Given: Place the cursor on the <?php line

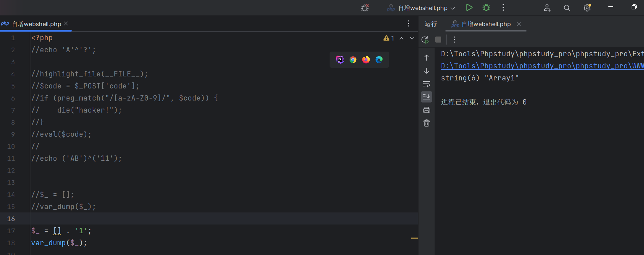Looking at the screenshot, I should click(x=42, y=38).
